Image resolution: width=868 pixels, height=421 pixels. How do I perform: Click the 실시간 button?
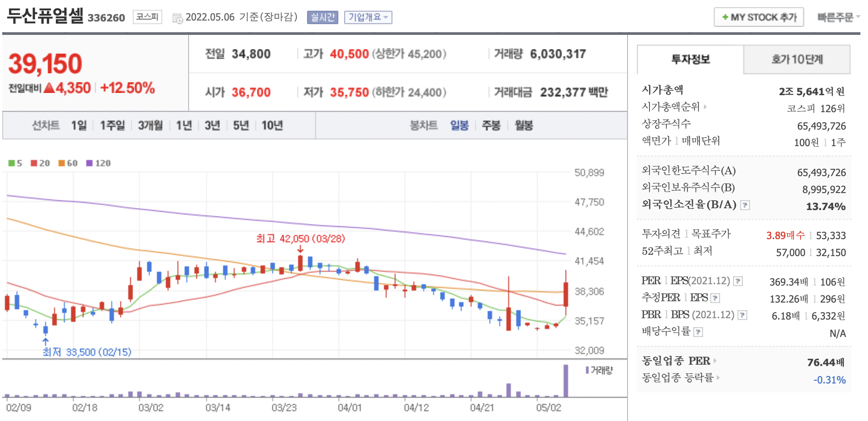coord(323,17)
